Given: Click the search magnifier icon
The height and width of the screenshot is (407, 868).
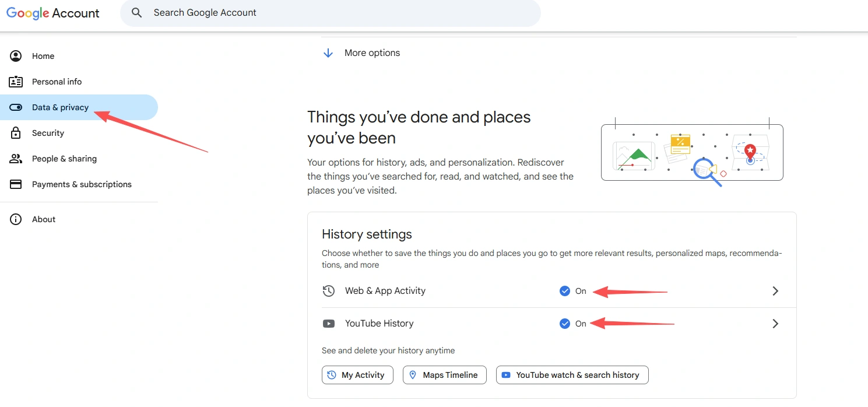Looking at the screenshot, I should pos(137,13).
